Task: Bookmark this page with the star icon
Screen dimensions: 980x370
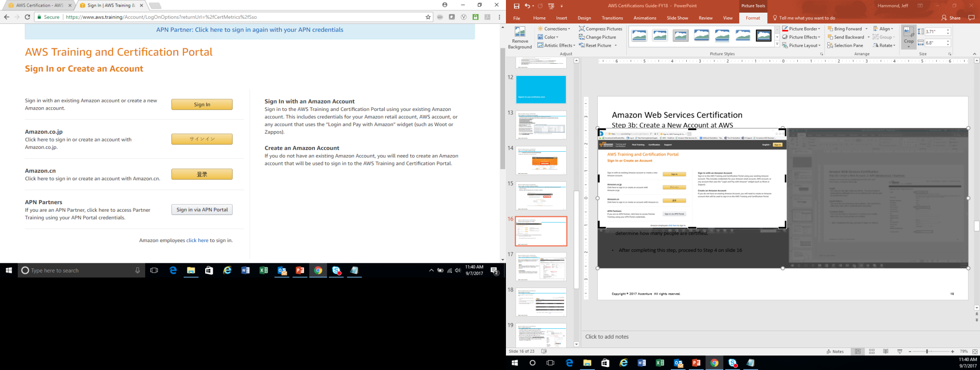Action: 428,17
